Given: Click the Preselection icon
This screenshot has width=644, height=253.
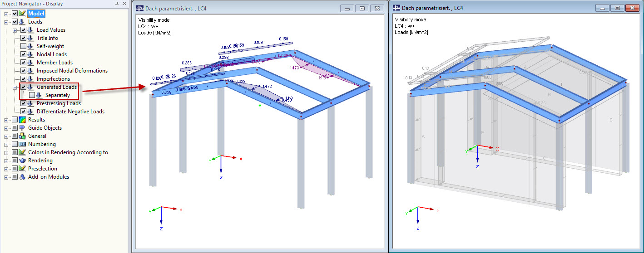Looking at the screenshot, I should [x=22, y=169].
